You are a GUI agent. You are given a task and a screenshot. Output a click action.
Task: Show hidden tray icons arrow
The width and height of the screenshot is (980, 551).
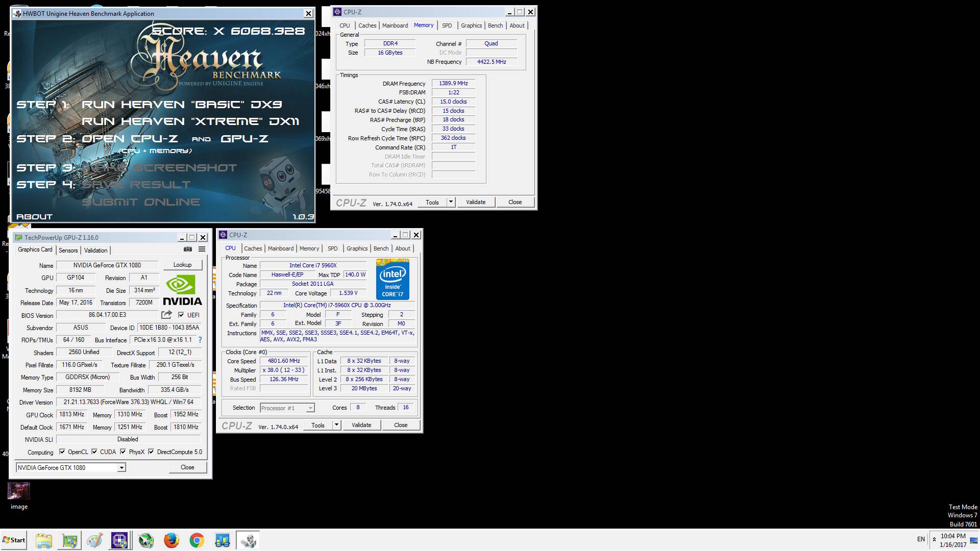click(x=934, y=539)
